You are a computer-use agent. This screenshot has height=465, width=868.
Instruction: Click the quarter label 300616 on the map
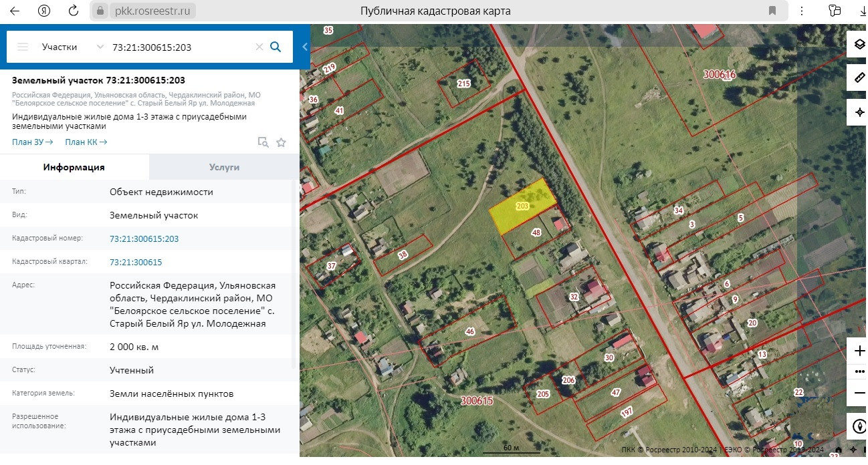click(x=720, y=75)
